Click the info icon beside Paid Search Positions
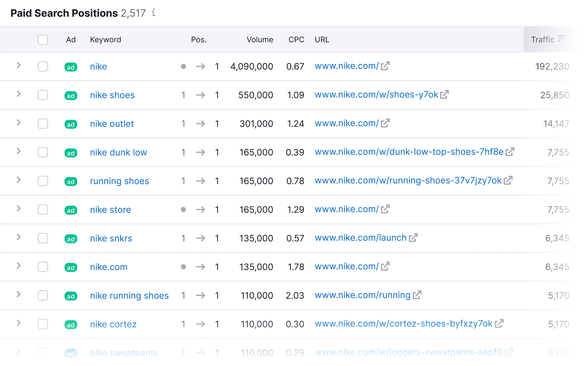 click(154, 13)
